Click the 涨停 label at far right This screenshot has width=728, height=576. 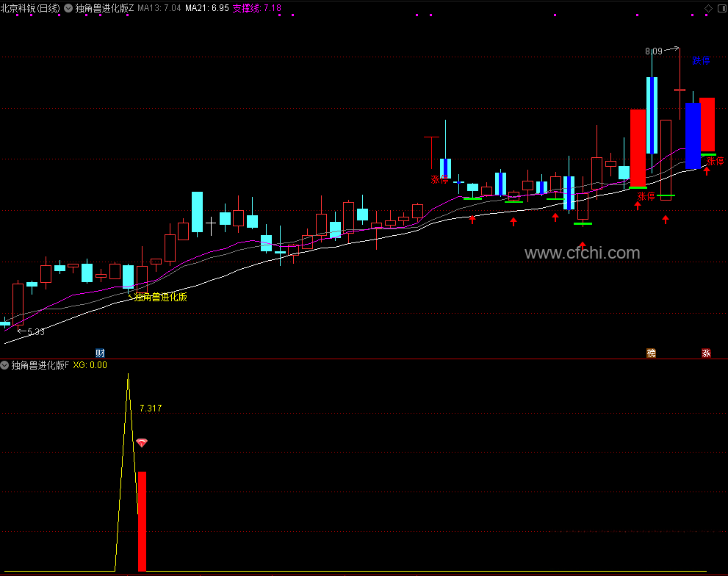[x=715, y=161]
